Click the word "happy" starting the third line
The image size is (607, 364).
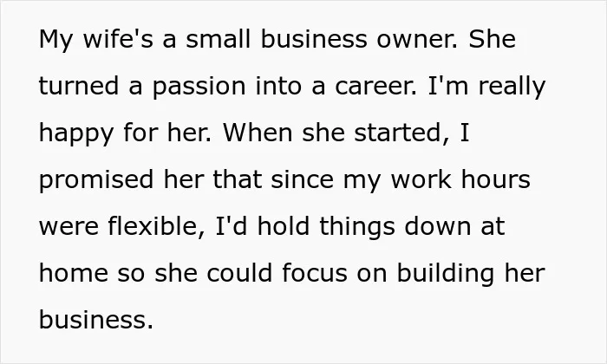point(76,133)
